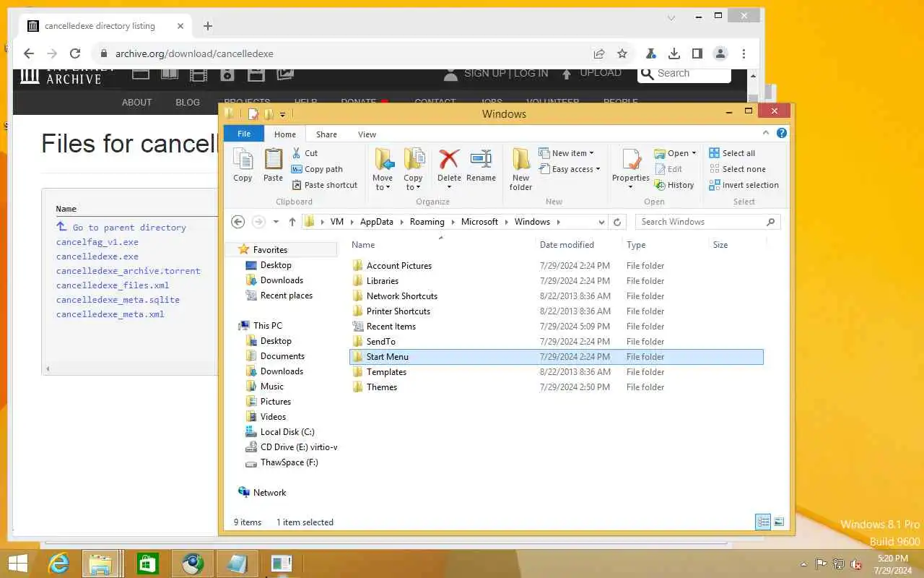The image size is (924, 578).
Task: Select the SendTo folder
Action: click(x=380, y=342)
